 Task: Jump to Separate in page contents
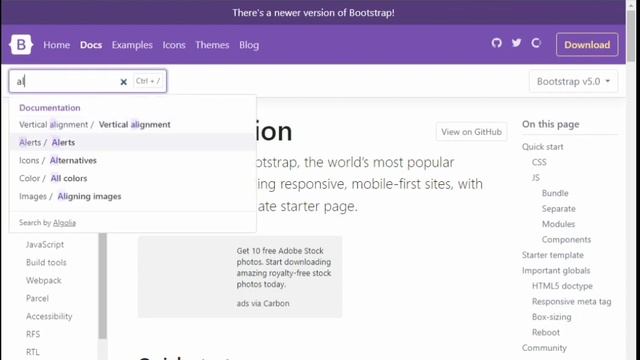coord(558,209)
